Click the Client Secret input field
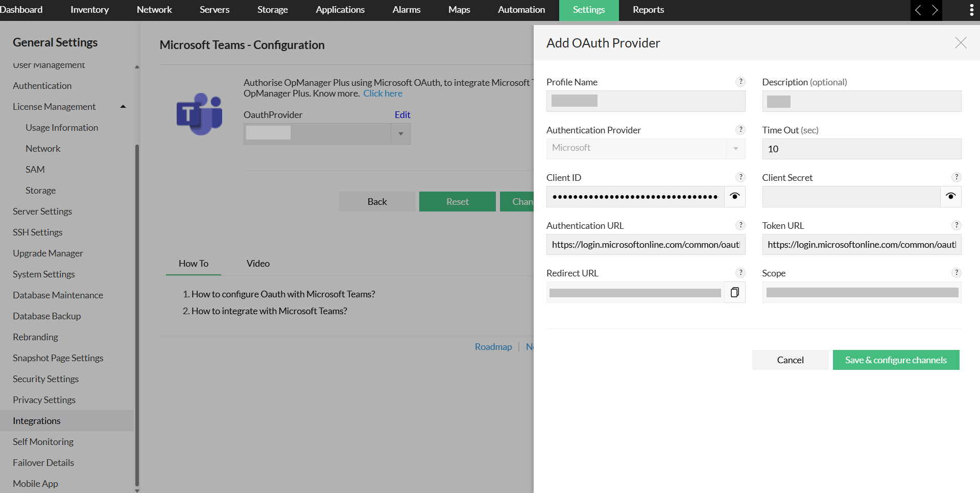Image resolution: width=980 pixels, height=493 pixels. point(851,197)
